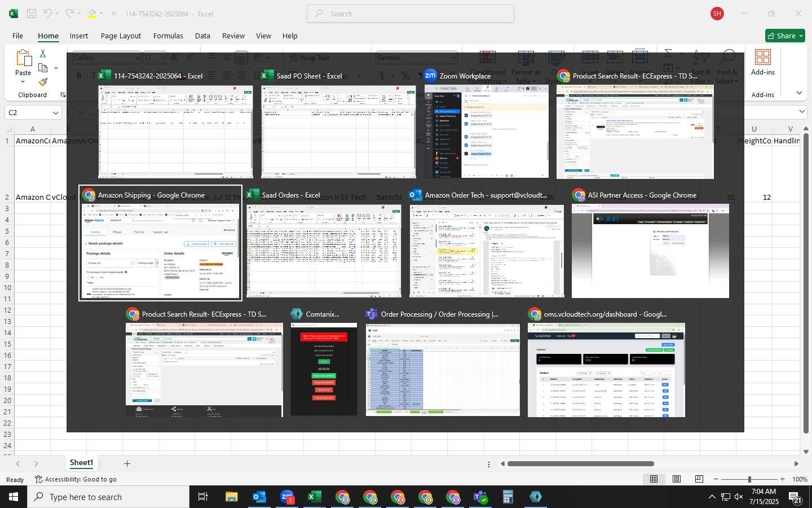Click the Paste icon in Clipboard group

[x=23, y=58]
